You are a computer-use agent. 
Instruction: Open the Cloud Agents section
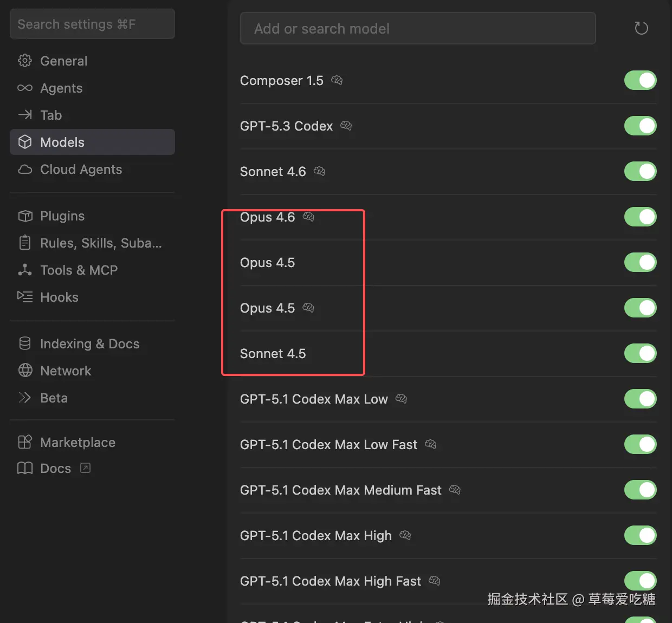tap(92, 169)
